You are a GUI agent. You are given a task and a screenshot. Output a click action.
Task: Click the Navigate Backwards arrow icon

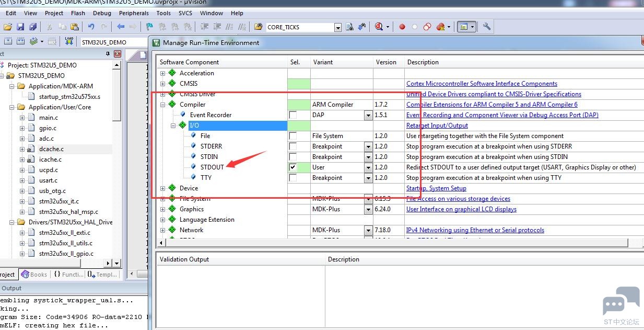121,27
